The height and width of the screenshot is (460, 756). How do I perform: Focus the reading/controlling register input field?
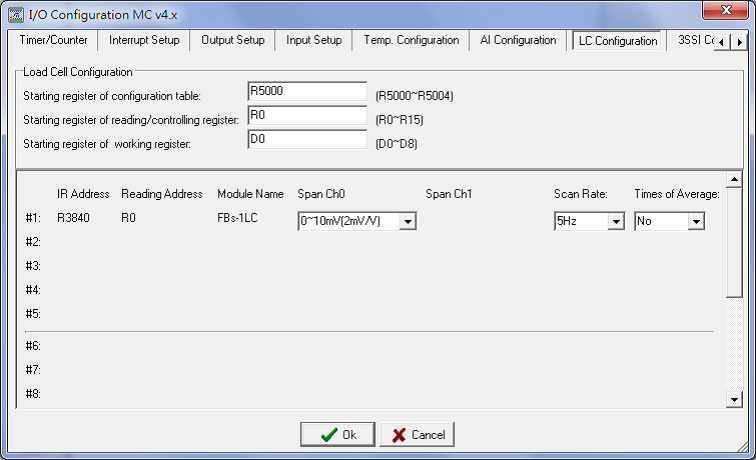coord(307,116)
